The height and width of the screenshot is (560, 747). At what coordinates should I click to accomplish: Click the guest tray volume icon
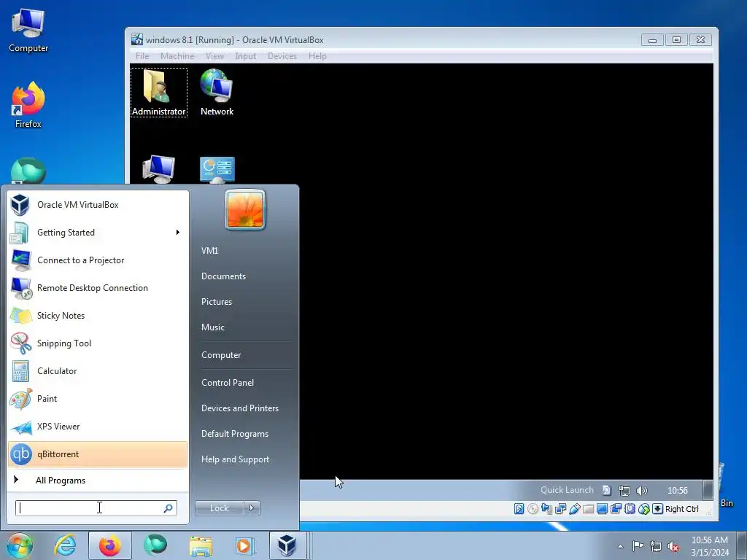[642, 491]
